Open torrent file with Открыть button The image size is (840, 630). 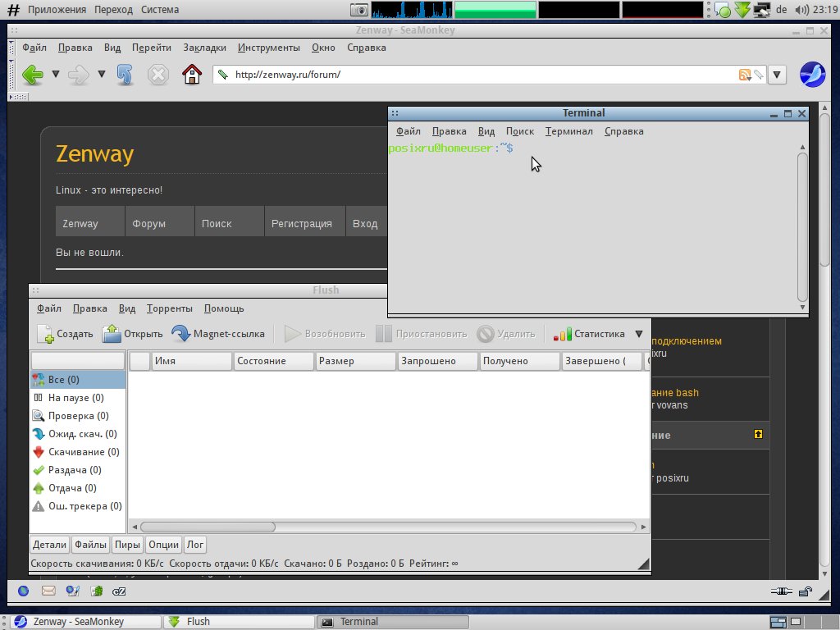[x=132, y=334]
